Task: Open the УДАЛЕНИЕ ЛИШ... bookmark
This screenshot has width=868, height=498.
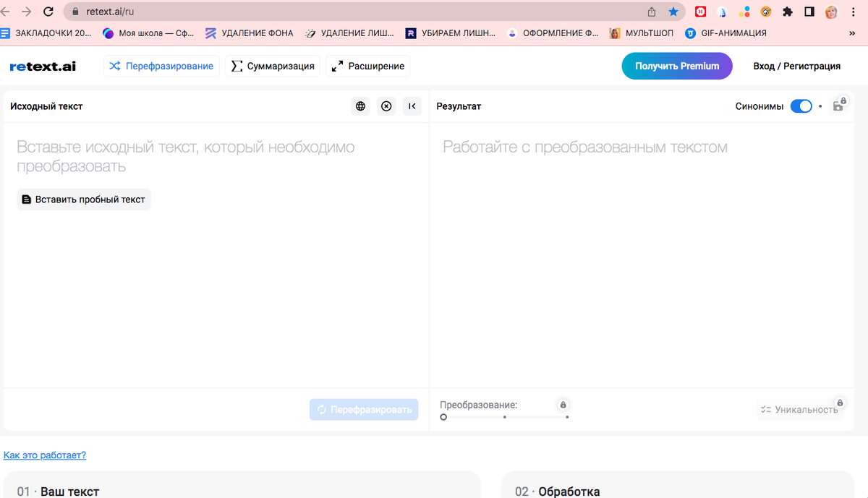Action: [350, 33]
